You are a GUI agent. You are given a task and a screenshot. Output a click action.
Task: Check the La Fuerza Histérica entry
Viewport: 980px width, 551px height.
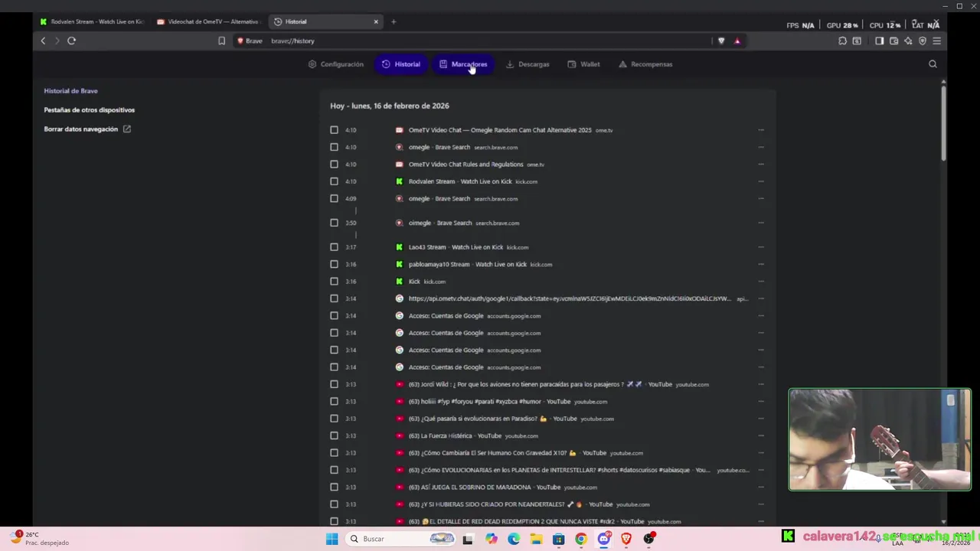(334, 435)
